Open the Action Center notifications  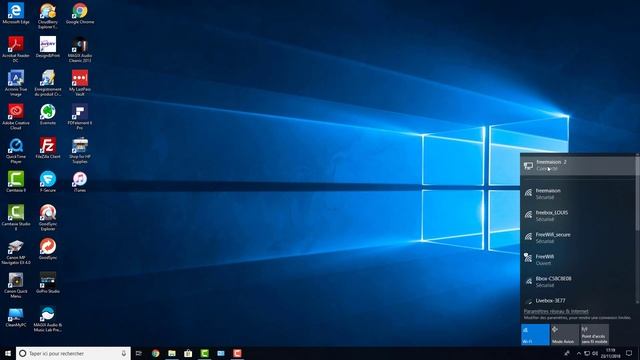click(629, 353)
